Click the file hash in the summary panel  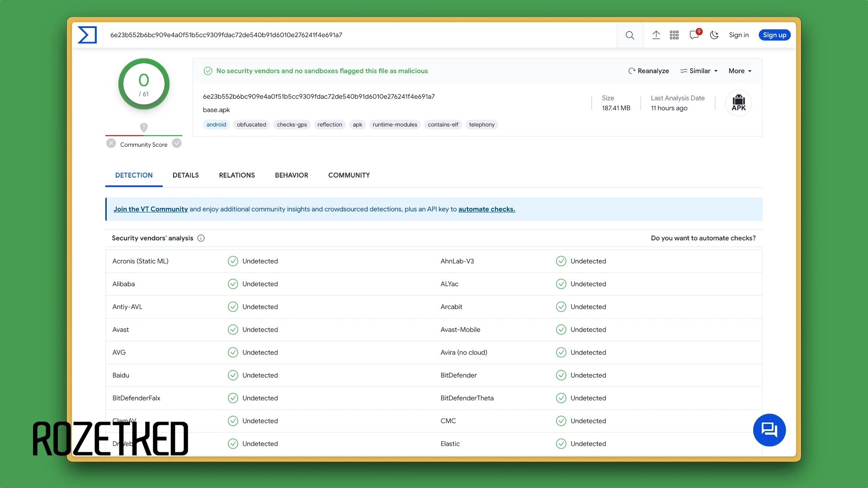coord(319,96)
